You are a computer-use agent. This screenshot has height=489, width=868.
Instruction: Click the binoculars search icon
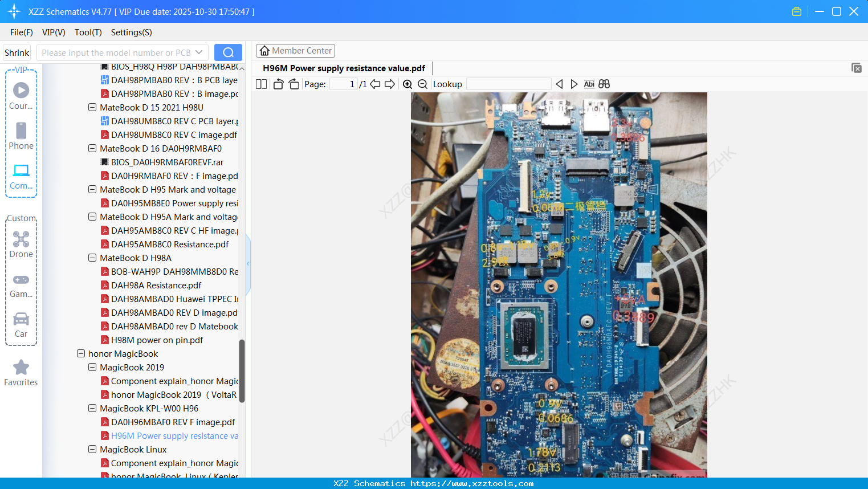[x=604, y=84]
